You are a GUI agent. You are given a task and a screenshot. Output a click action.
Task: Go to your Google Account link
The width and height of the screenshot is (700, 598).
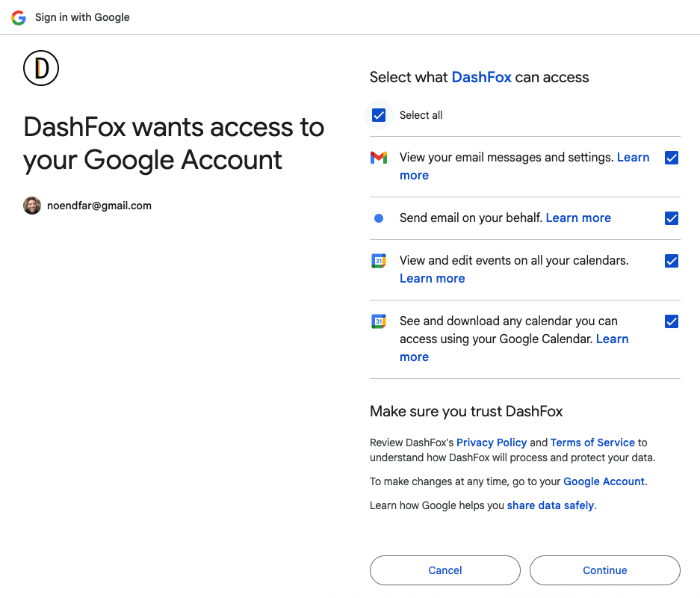tap(604, 481)
